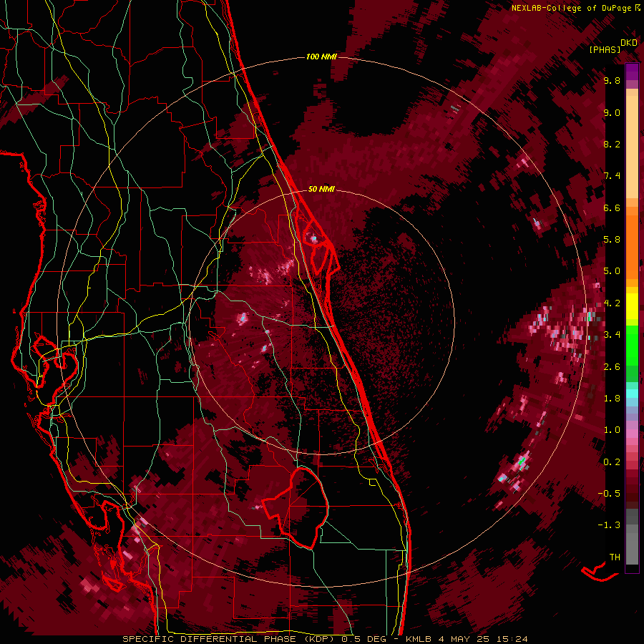The image size is (644, 644).
Task: Click the TH label on legend
Action: pyautogui.click(x=615, y=557)
